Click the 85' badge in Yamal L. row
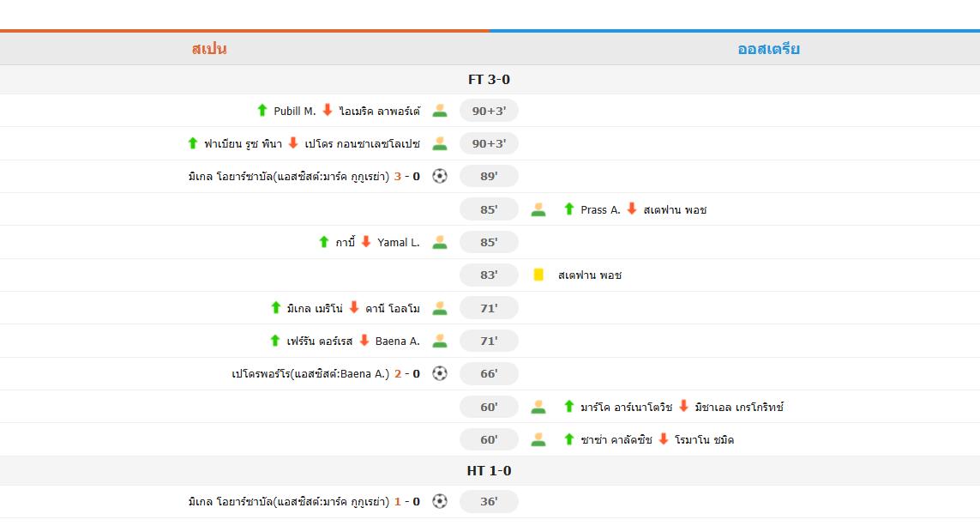 [489, 242]
